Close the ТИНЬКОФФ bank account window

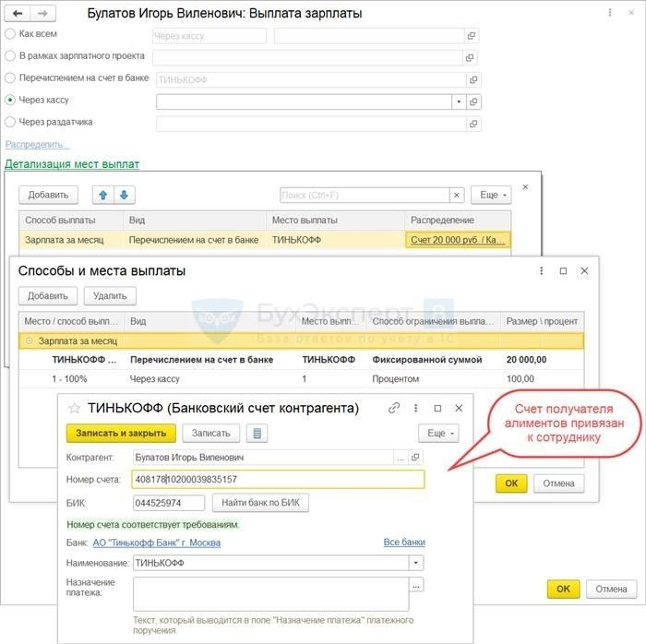coord(459,408)
